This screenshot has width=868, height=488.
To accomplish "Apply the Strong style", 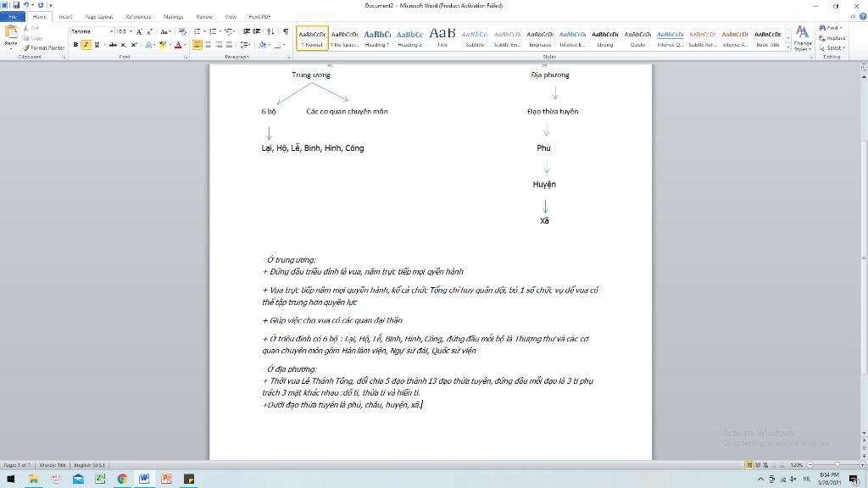I will tap(605, 37).
